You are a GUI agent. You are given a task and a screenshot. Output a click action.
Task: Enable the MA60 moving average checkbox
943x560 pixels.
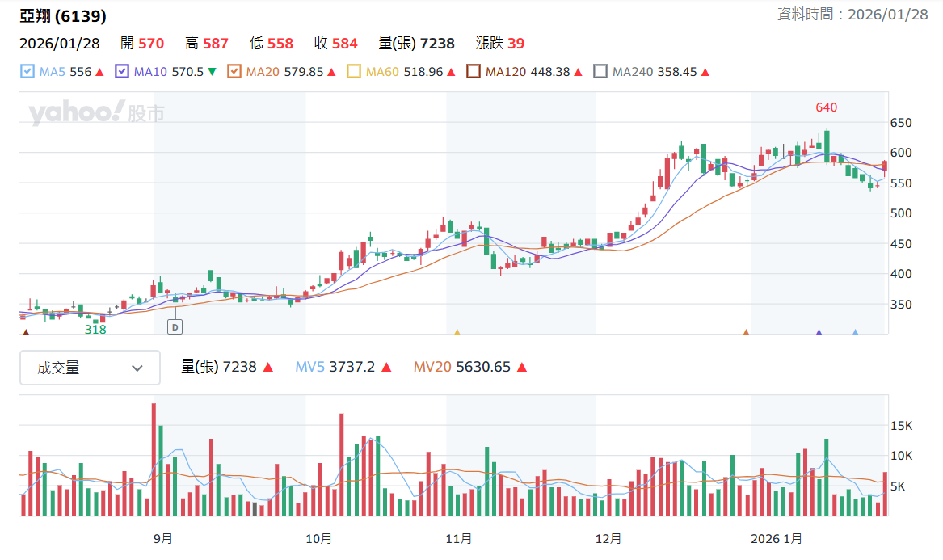click(x=354, y=72)
